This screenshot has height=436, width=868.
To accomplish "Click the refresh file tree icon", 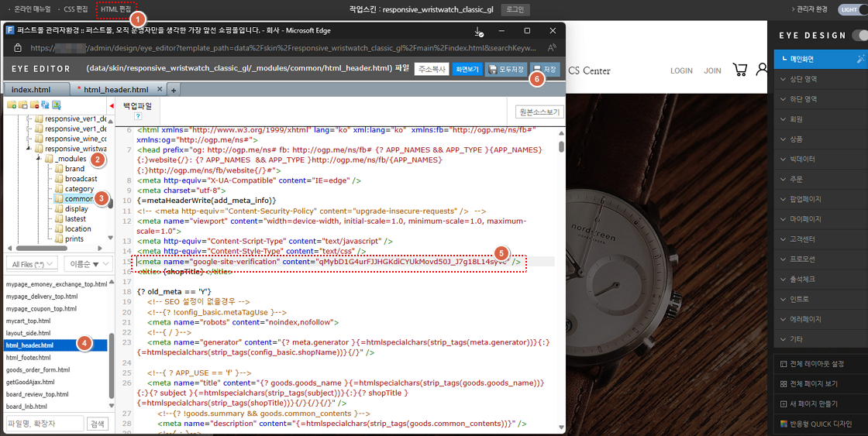I will click(x=46, y=105).
